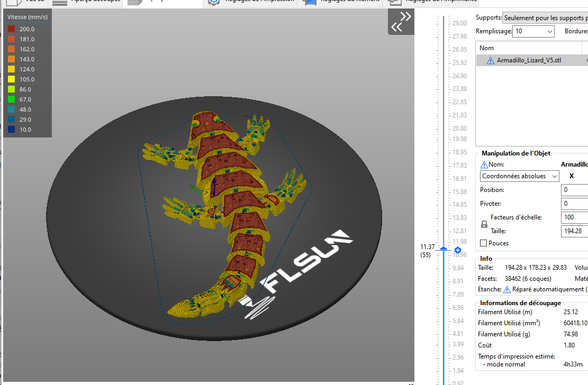Open the Supports dropdown

[545, 17]
